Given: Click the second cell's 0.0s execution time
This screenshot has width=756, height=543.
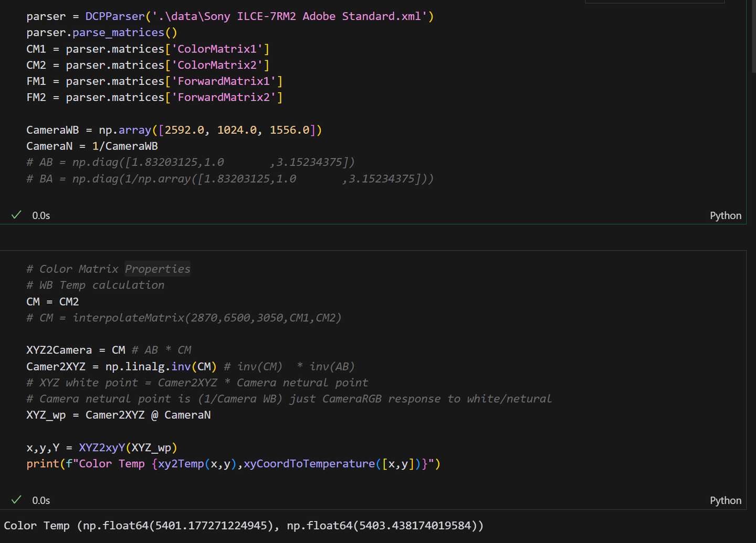Looking at the screenshot, I should click(41, 501).
